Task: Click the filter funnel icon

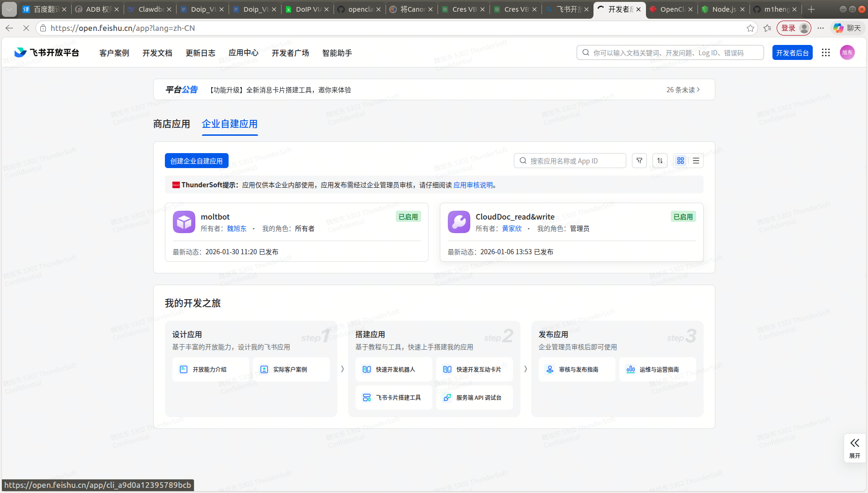Action: coord(639,161)
